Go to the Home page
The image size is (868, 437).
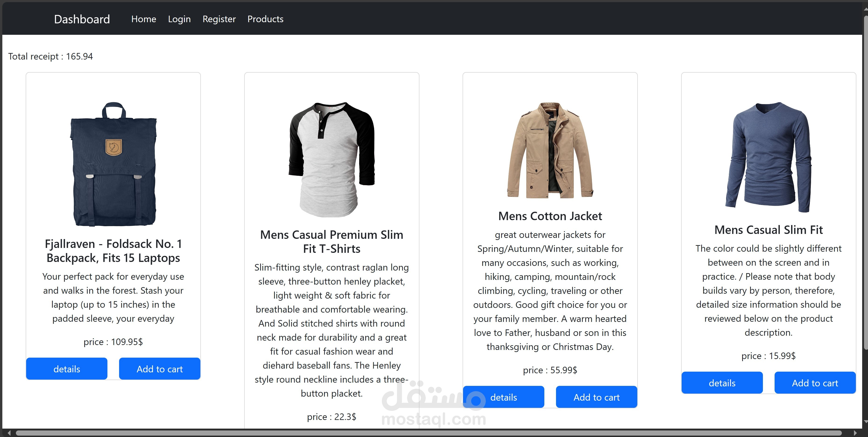coord(144,19)
